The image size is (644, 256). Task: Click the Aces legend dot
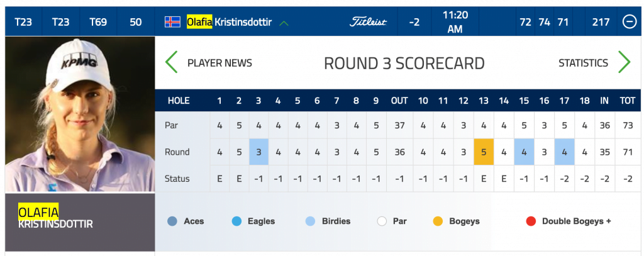pyautogui.click(x=172, y=221)
